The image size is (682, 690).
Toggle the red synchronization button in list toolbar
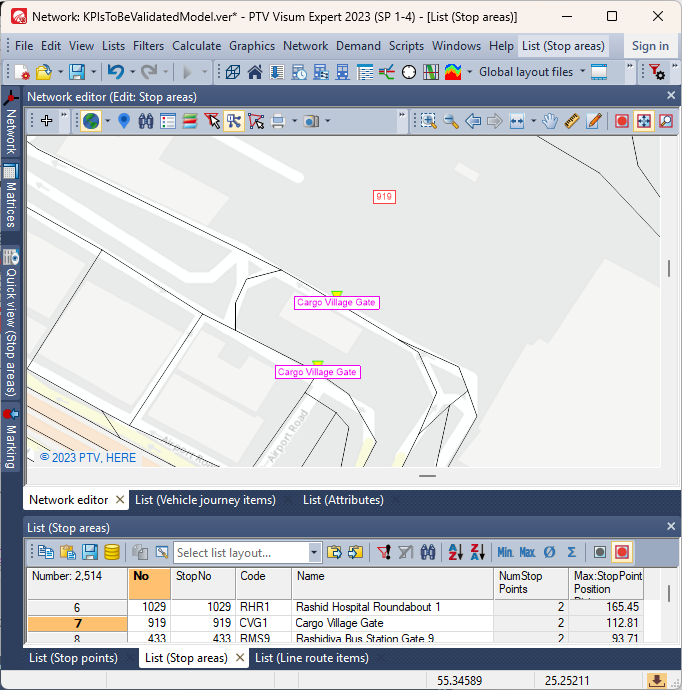coord(622,552)
